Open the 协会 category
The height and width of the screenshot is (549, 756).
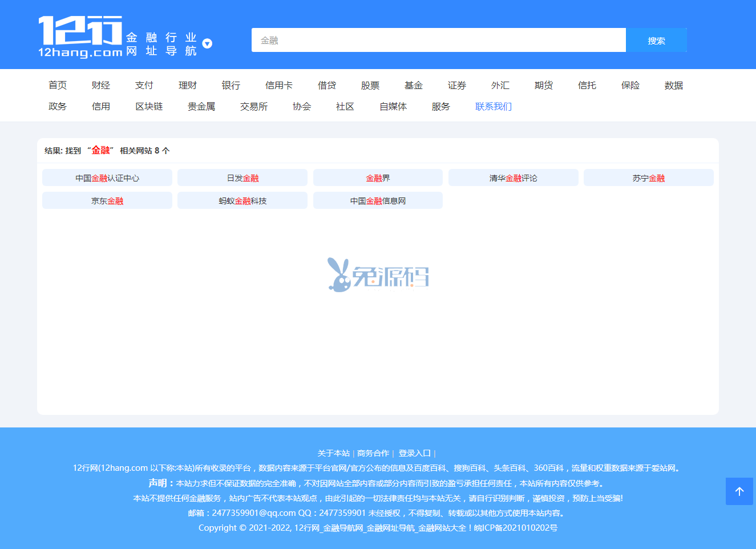(302, 106)
